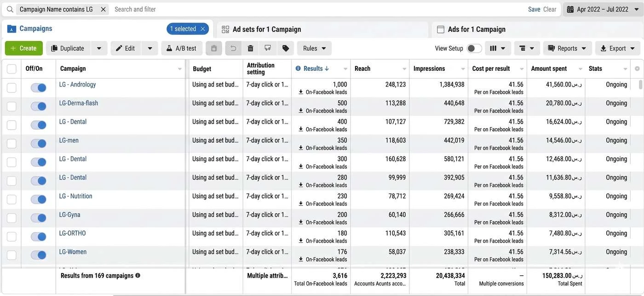Click the info icon beside 169 campaigns
The width and height of the screenshot is (644, 296).
(x=138, y=276)
